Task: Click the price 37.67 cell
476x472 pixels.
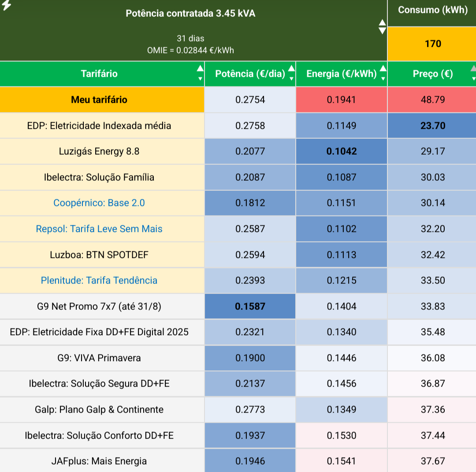Action: (433, 461)
